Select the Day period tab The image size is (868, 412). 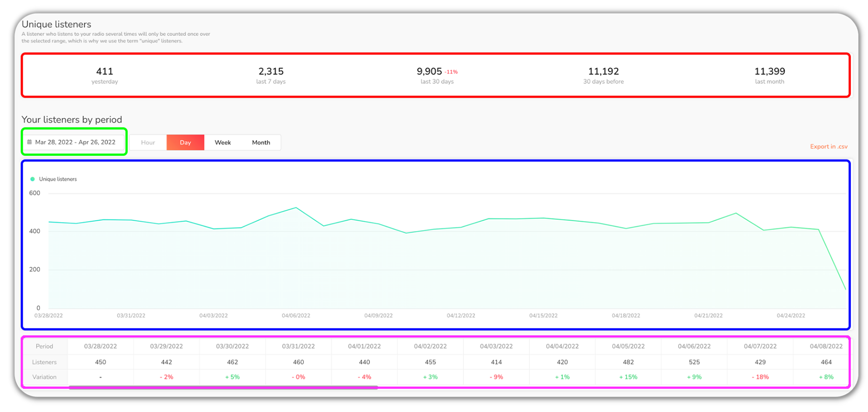[185, 143]
